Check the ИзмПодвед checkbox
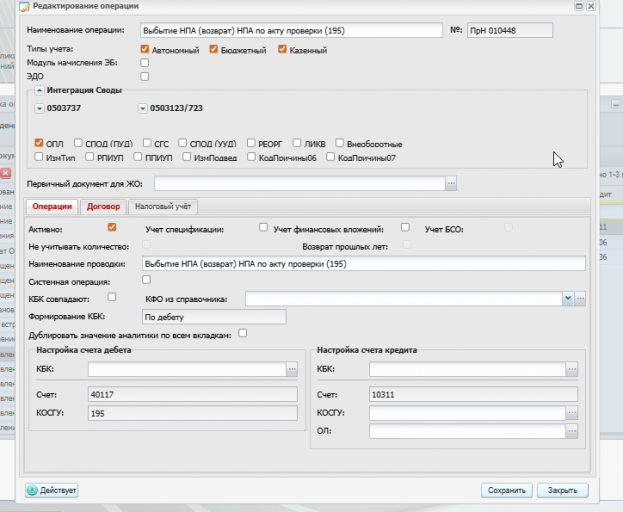The image size is (623, 512). [x=187, y=156]
